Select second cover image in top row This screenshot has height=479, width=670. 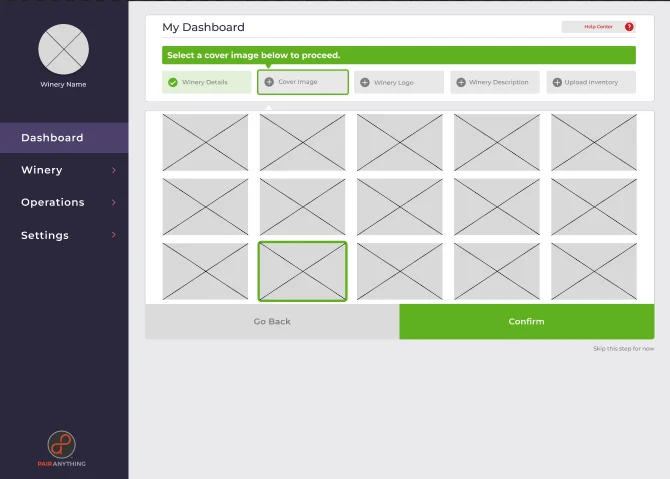coord(303,142)
